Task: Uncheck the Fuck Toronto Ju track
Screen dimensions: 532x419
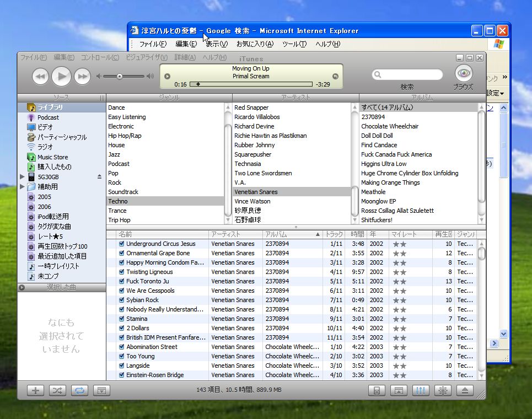Action: point(122,281)
